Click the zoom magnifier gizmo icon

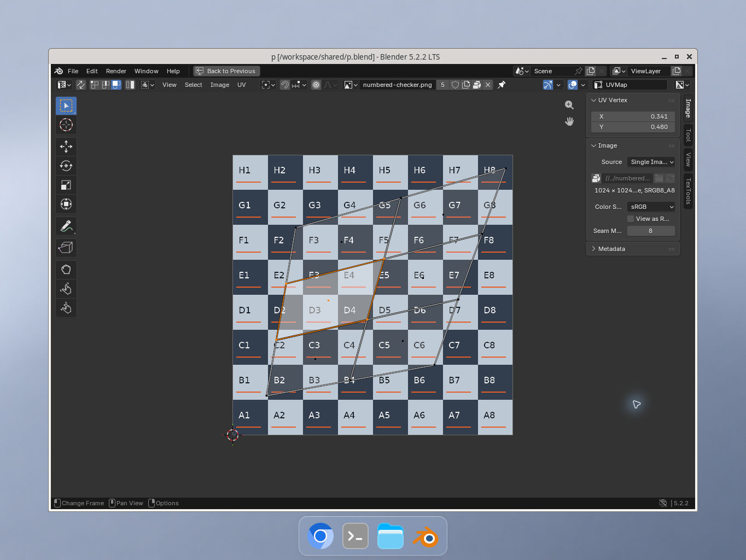569,105
